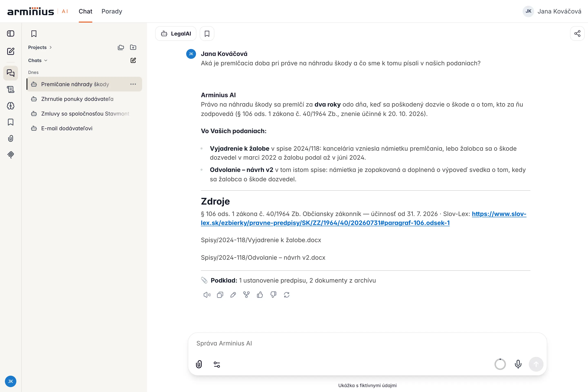The width and height of the screenshot is (588, 392).
Task: Click the bookmark icon atop chat list panel
Action: 34,33
